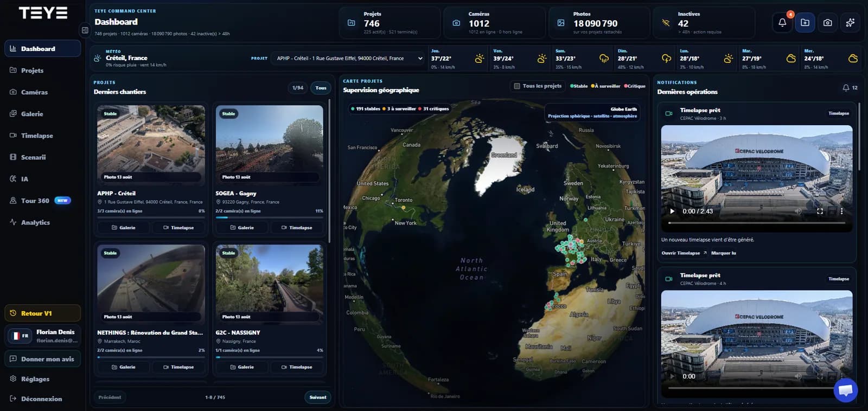Open Réglages settings
Viewport: 868px width, 411px height.
[43, 378]
